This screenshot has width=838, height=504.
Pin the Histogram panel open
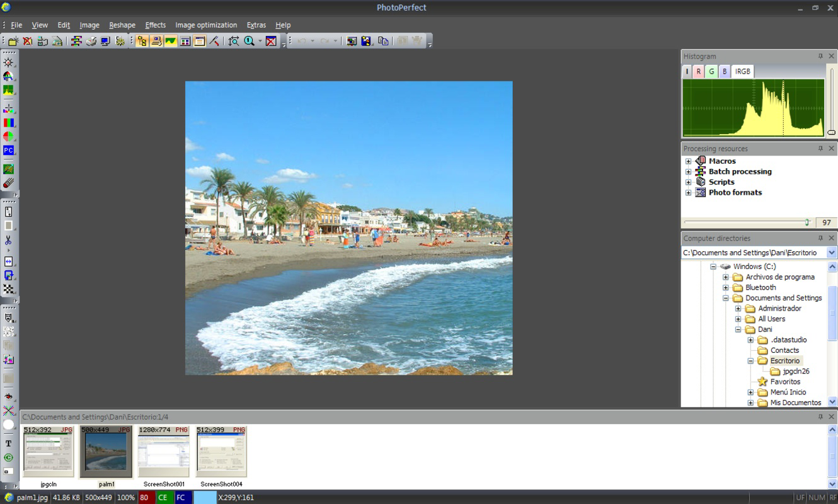tap(820, 56)
